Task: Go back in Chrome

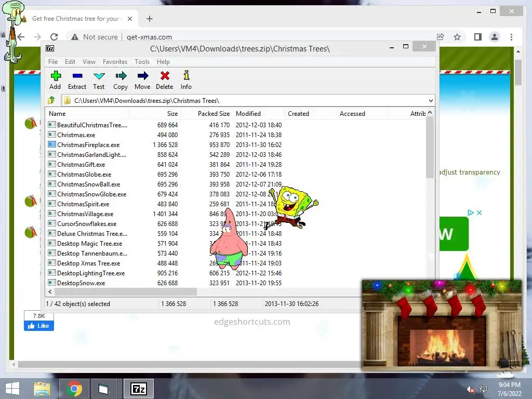Action: (x=21, y=37)
